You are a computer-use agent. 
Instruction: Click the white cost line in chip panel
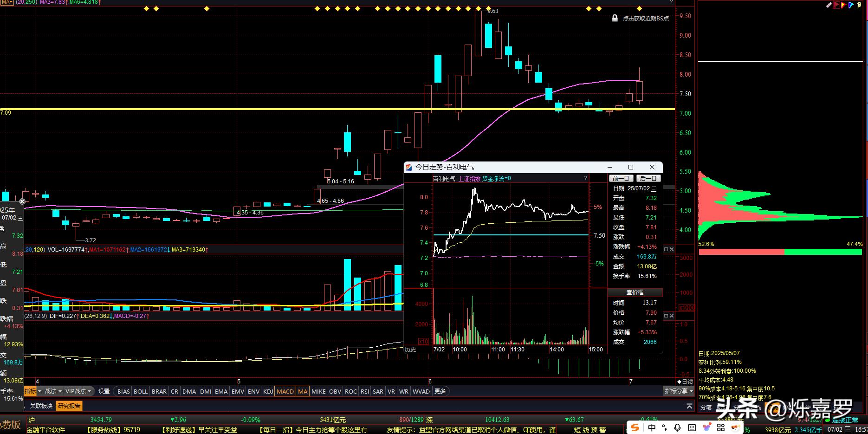pyautogui.click(x=780, y=61)
